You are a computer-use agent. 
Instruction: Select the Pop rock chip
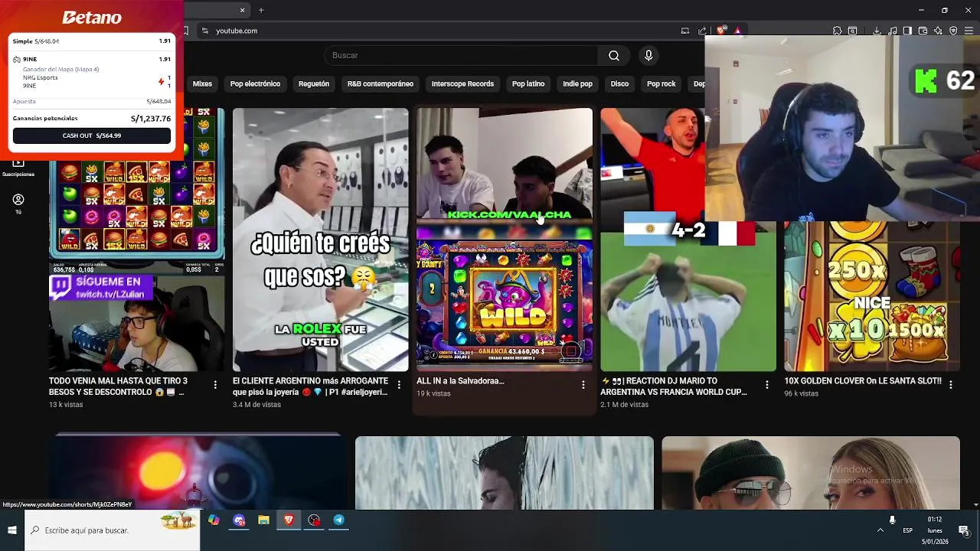tap(661, 83)
